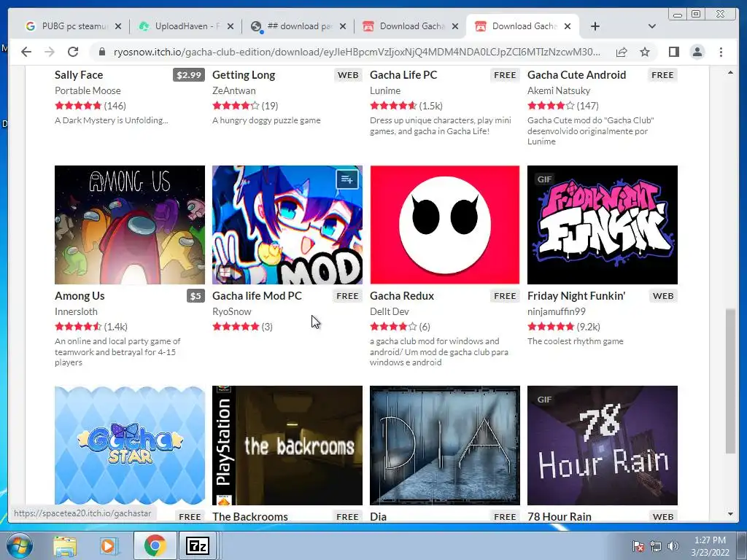
Task: Visit RyoSnow author page
Action: coord(231,311)
